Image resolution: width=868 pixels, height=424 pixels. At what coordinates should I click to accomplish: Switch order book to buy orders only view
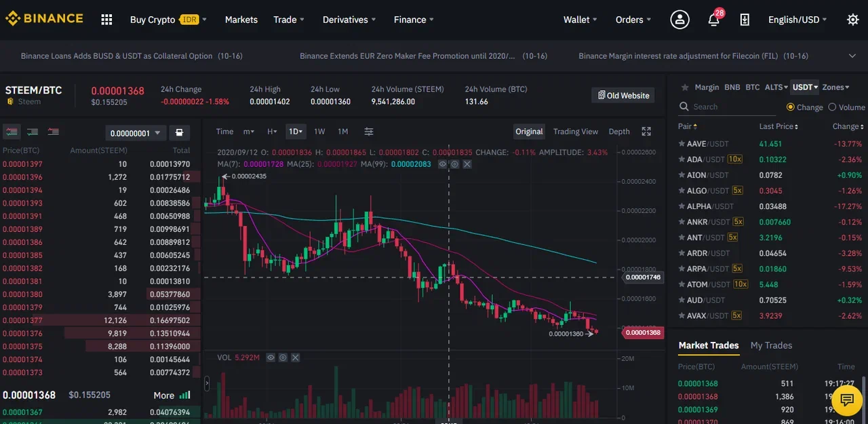(x=32, y=132)
